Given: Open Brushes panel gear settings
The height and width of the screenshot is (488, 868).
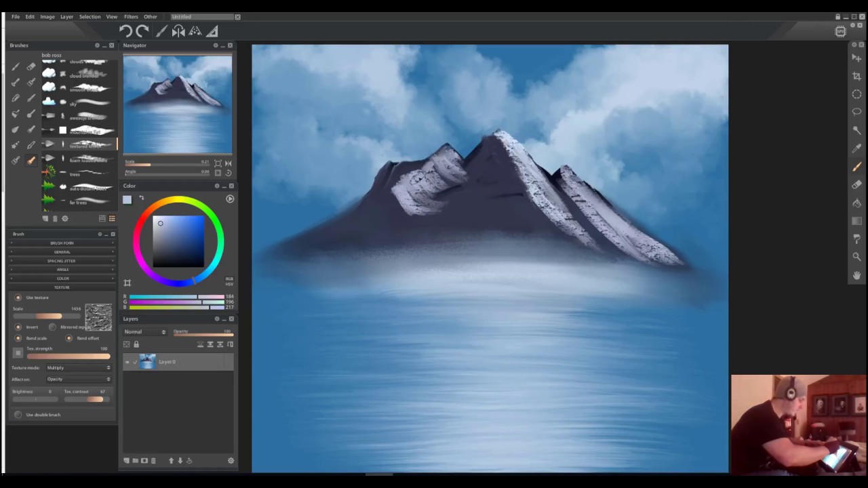Looking at the screenshot, I should coord(65,218).
